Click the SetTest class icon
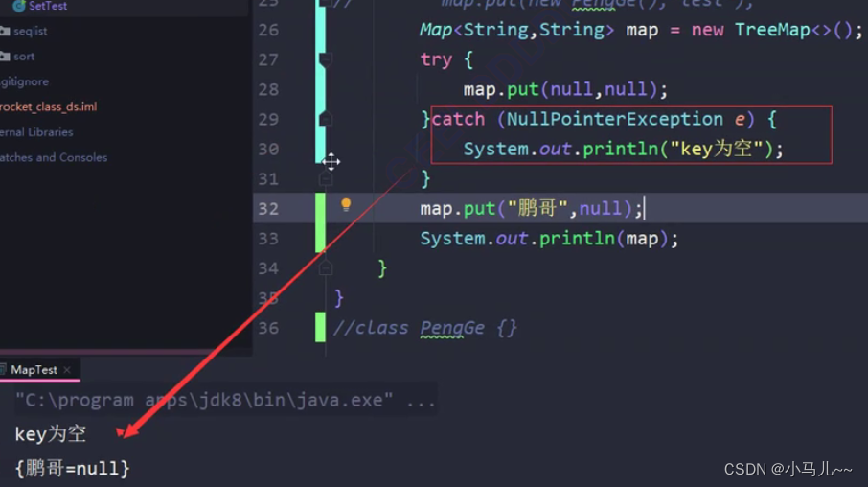 pyautogui.click(x=18, y=6)
